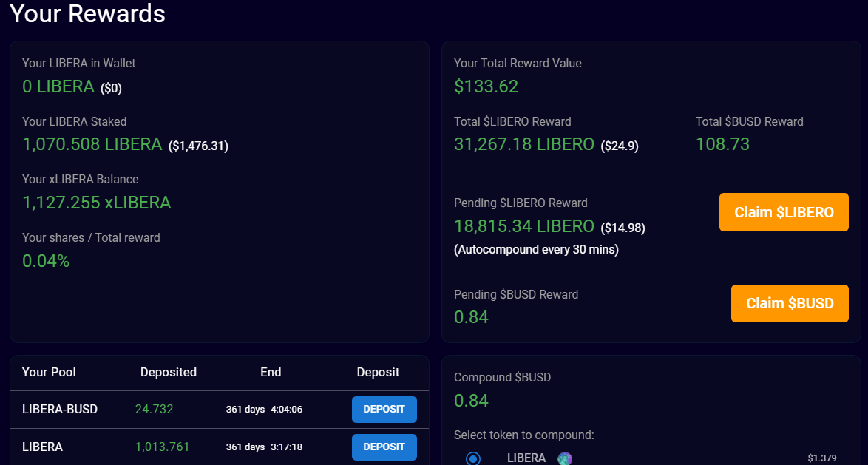Claim the pending $LIBERO reward
The width and height of the screenshot is (868, 465).
point(783,212)
